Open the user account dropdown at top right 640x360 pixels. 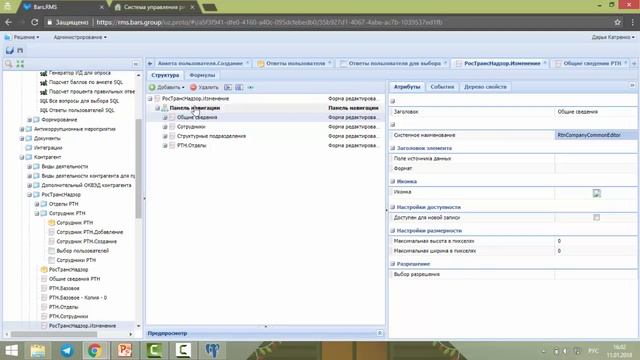point(613,37)
